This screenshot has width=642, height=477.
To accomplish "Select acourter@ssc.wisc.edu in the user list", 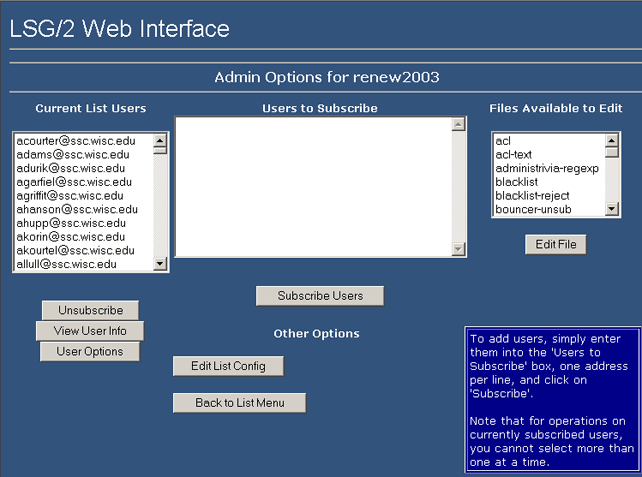I will 84,141.
